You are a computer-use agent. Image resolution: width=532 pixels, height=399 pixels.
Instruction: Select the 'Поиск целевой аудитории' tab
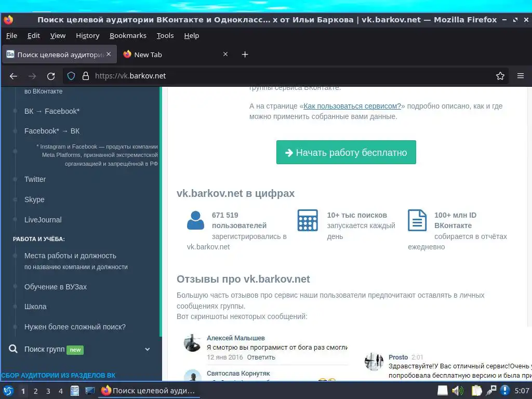point(59,54)
